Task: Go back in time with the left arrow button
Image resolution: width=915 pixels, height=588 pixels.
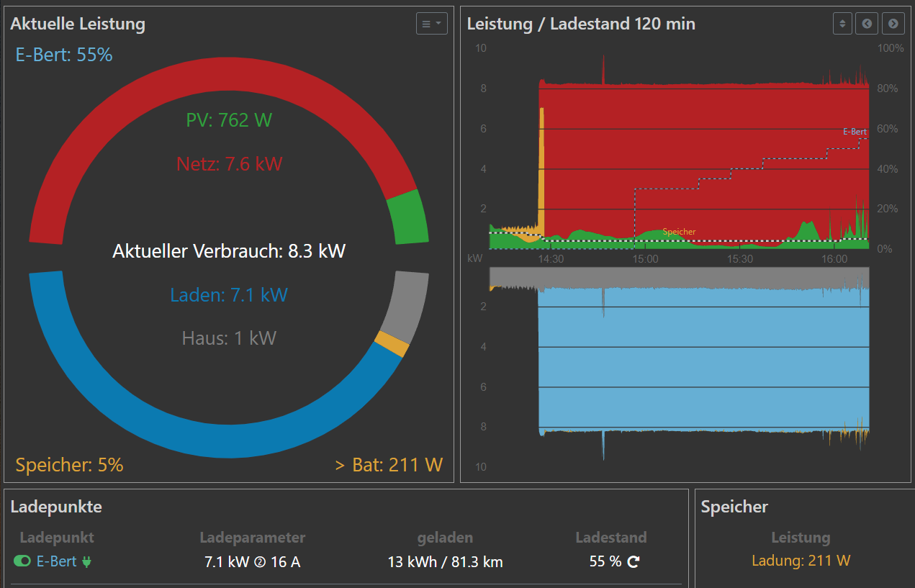Action: tap(867, 24)
